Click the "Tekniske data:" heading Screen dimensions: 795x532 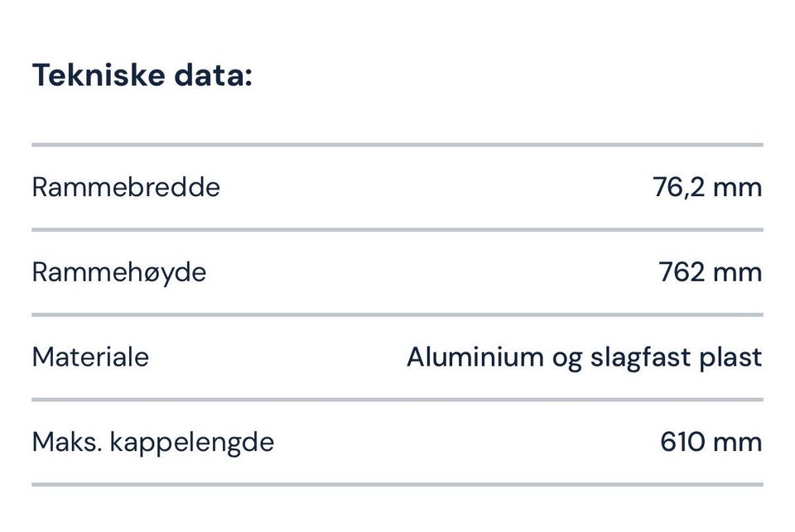[142, 75]
